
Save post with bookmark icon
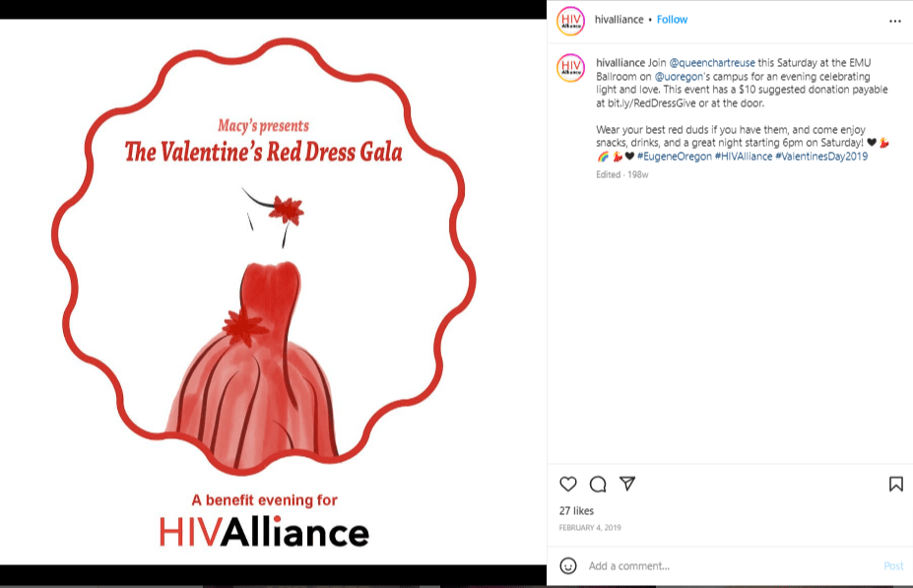point(895,484)
